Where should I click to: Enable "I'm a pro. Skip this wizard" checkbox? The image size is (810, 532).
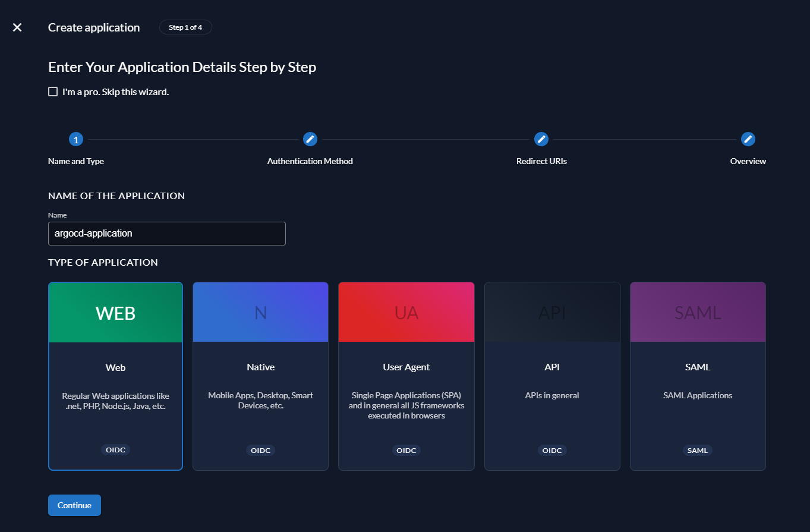(x=53, y=92)
